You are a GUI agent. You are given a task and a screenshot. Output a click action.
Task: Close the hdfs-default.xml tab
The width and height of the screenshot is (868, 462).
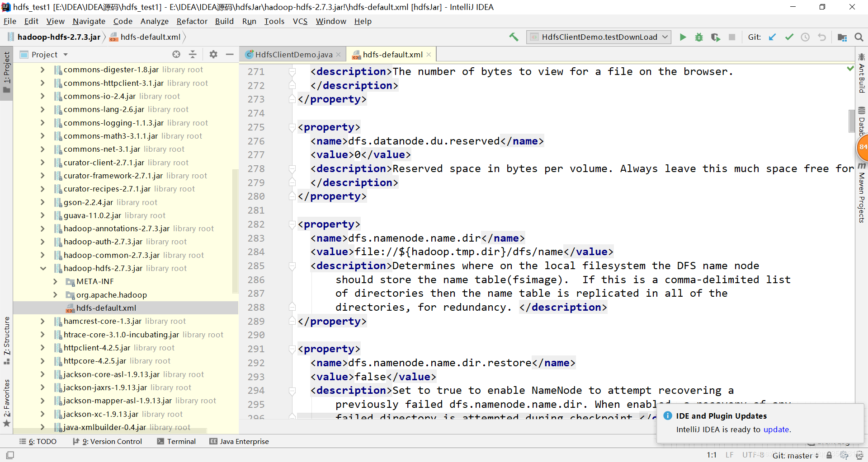click(429, 55)
